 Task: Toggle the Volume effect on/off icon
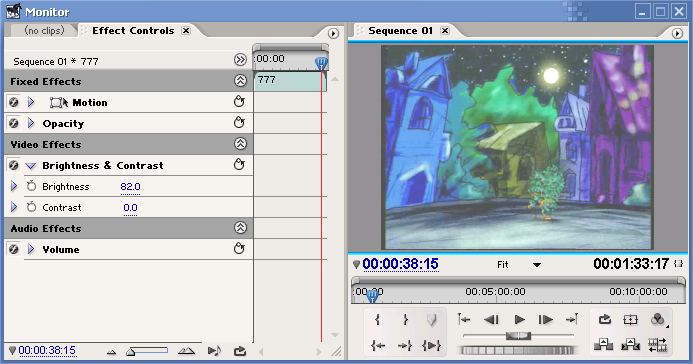(x=14, y=249)
